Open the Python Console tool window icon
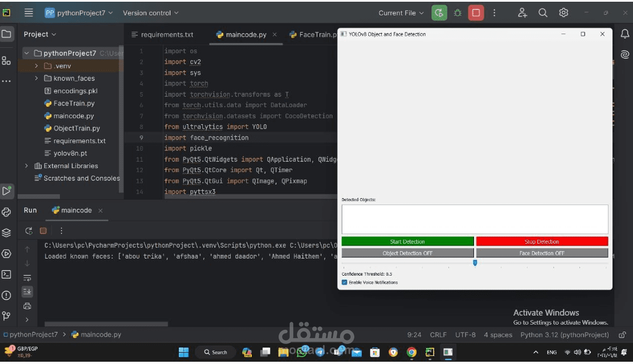Image resolution: width=633 pixels, height=364 pixels. tap(6, 212)
